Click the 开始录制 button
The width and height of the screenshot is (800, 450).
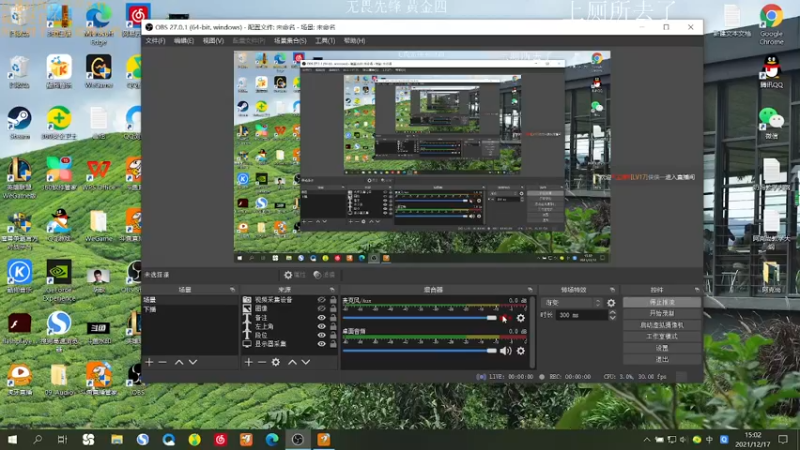pyautogui.click(x=662, y=313)
